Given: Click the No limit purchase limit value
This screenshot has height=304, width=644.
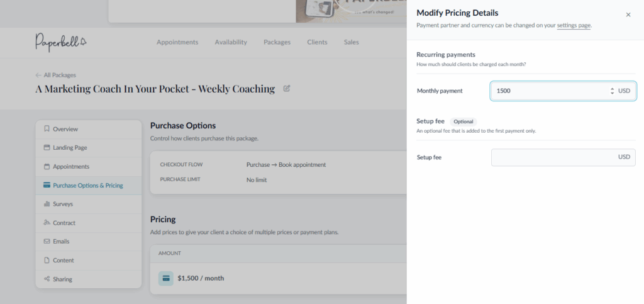Looking at the screenshot, I should click(257, 179).
